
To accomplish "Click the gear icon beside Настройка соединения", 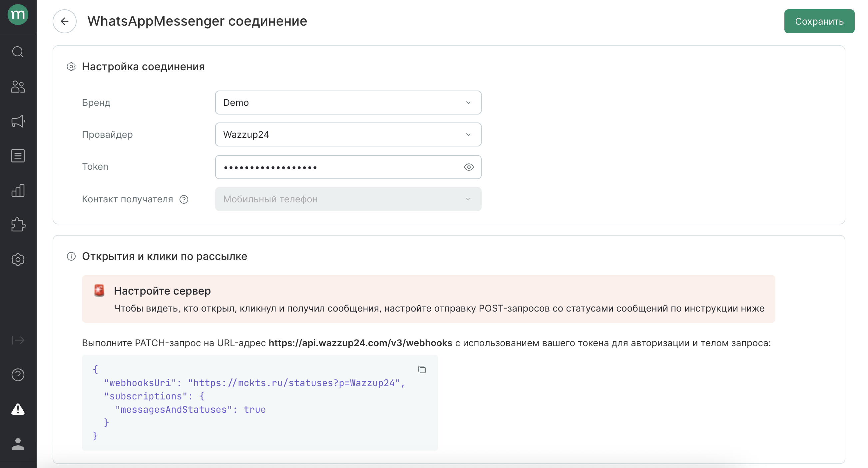I will tap(71, 67).
